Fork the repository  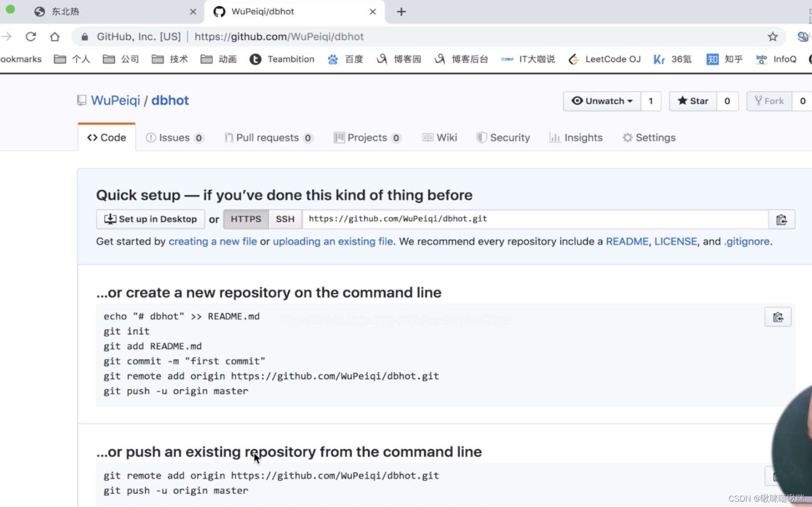tap(769, 101)
